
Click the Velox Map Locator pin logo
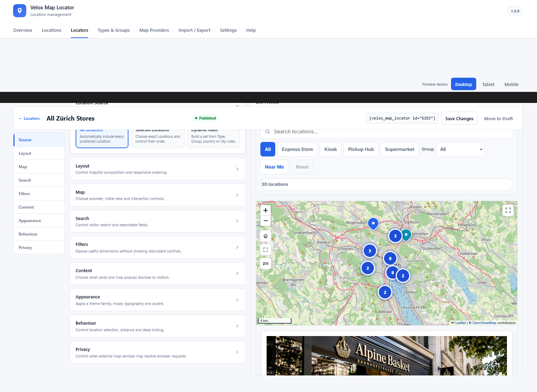coord(20,11)
